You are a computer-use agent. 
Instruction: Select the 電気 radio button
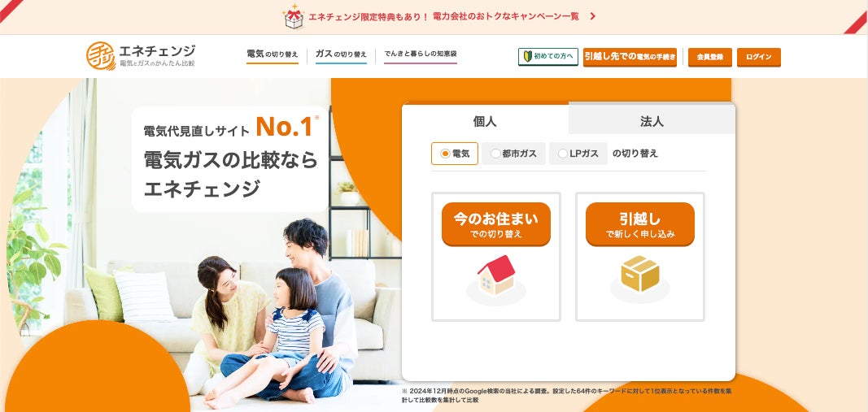(455, 154)
